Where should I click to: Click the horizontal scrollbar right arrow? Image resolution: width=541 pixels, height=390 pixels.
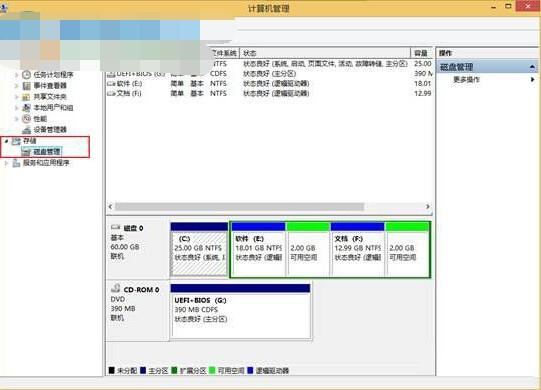428,206
